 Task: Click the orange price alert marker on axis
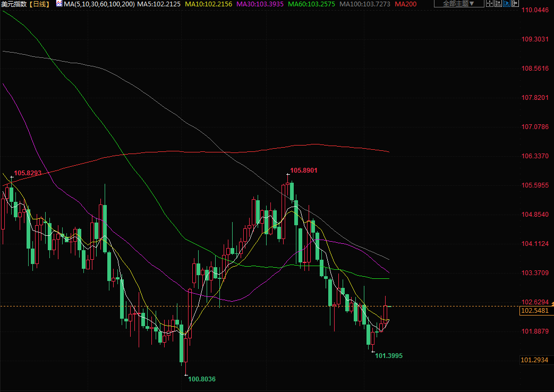pos(552,303)
